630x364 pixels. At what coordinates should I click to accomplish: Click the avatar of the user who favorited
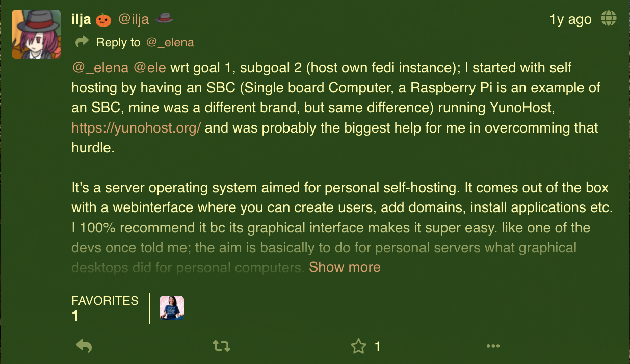[172, 307]
